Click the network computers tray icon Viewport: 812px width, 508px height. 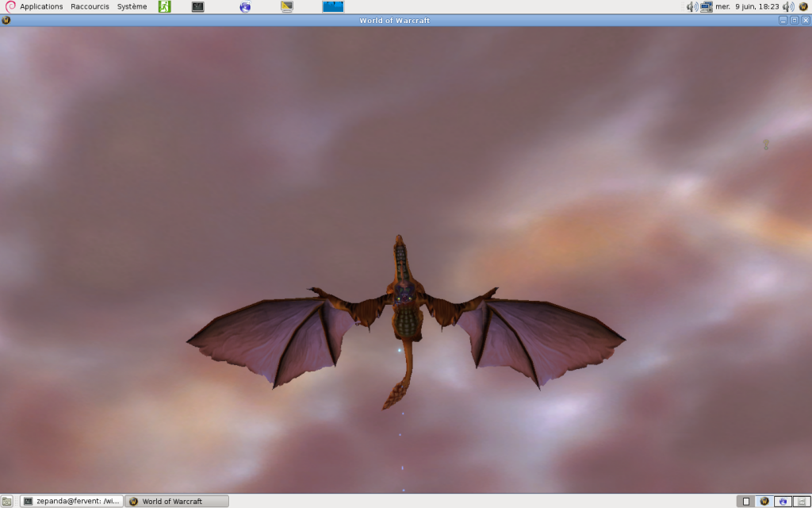pyautogui.click(x=707, y=6)
